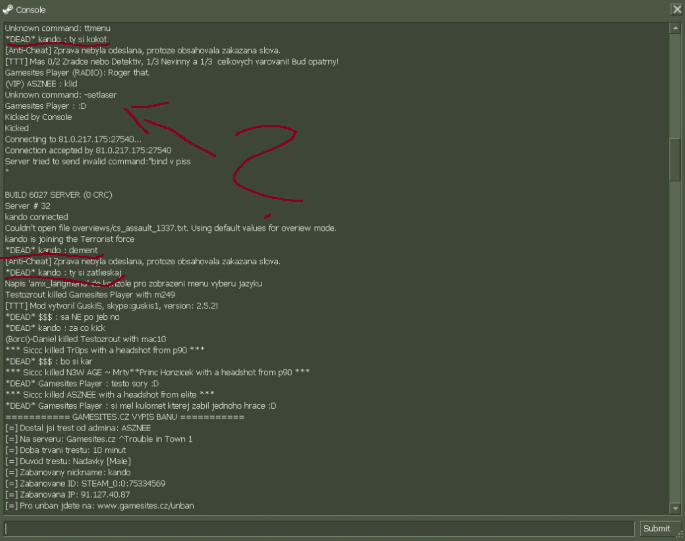
Task: Click the 'Unknown command: ttmenu' line
Action: [x=58, y=28]
